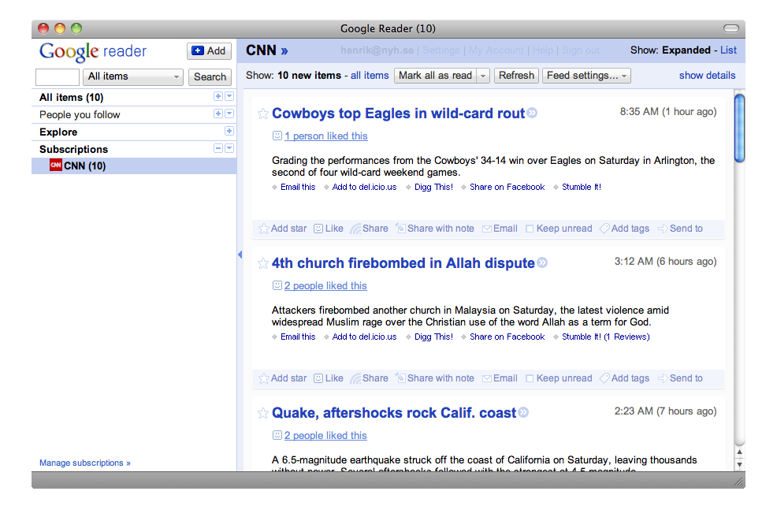Open 4th church article via arrow icon
Viewport: 777px width, 532px height.
(543, 262)
